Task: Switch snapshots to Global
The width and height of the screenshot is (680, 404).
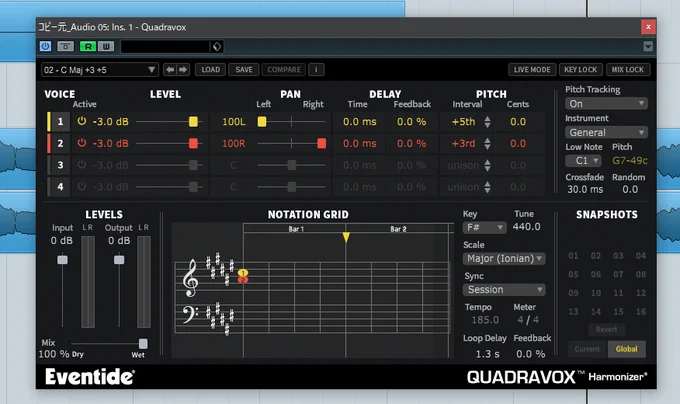Action: coord(627,349)
